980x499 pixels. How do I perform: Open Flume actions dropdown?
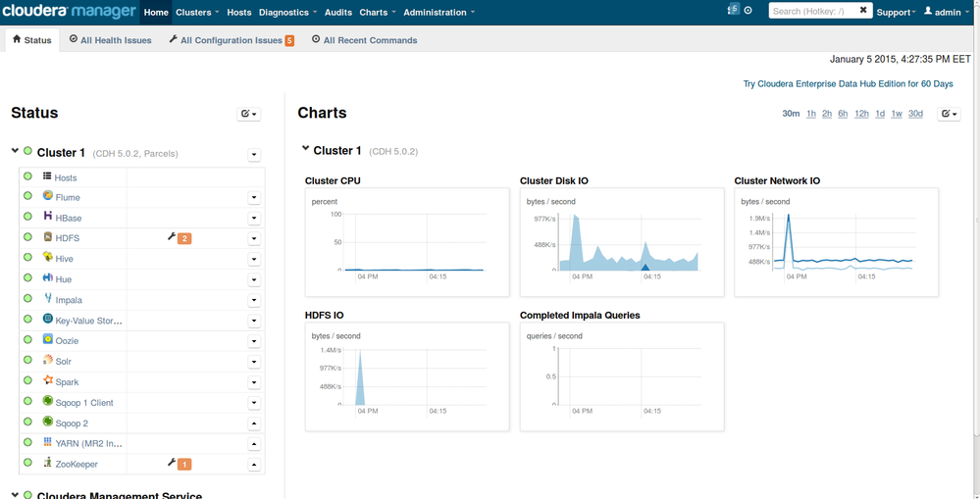click(254, 197)
